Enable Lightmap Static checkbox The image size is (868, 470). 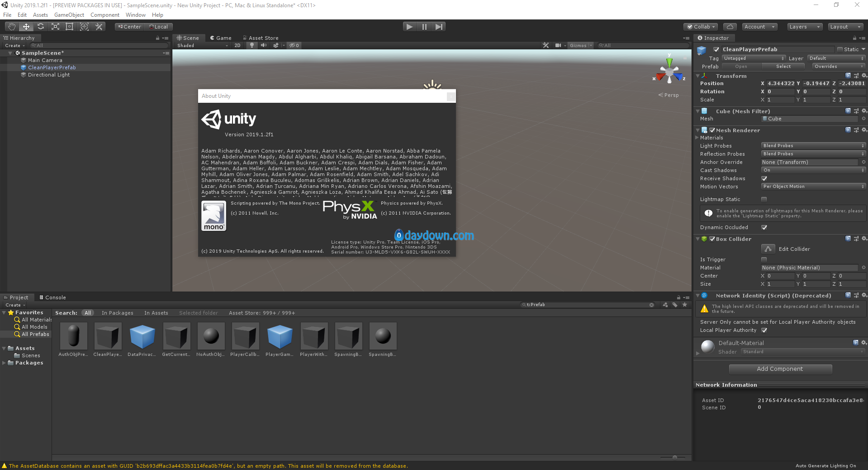coord(764,199)
